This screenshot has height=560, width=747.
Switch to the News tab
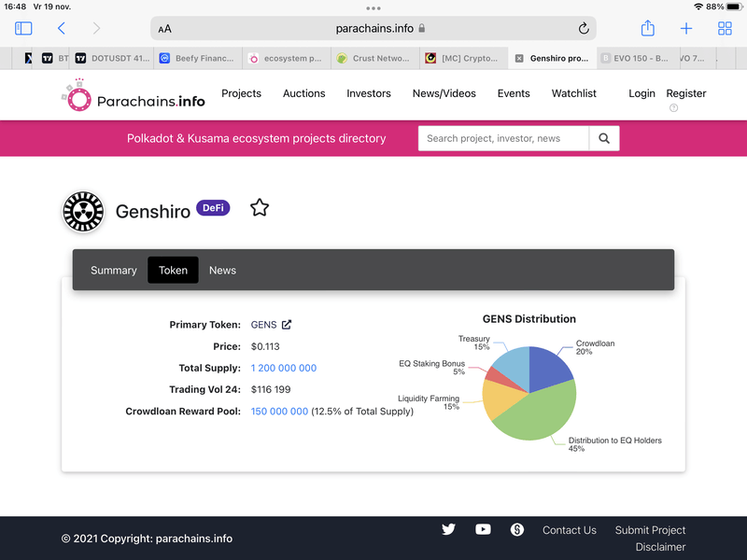(222, 270)
